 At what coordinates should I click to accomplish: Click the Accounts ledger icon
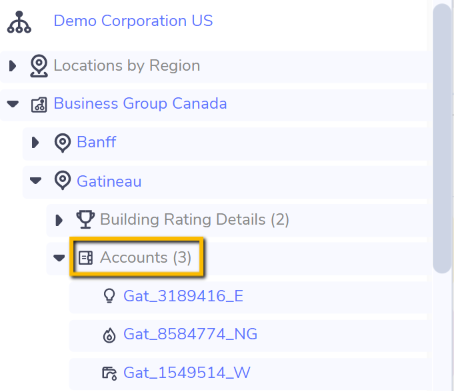tap(86, 258)
